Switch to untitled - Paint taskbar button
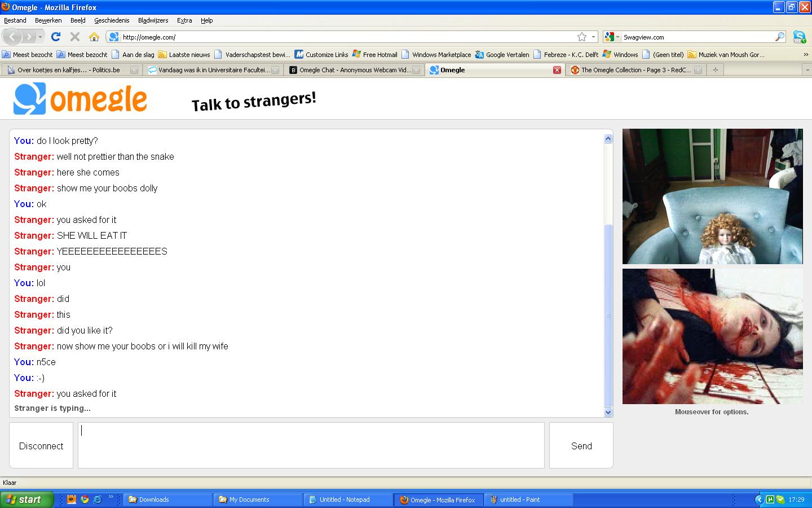Viewport: 812px width, 508px height. 529,500
